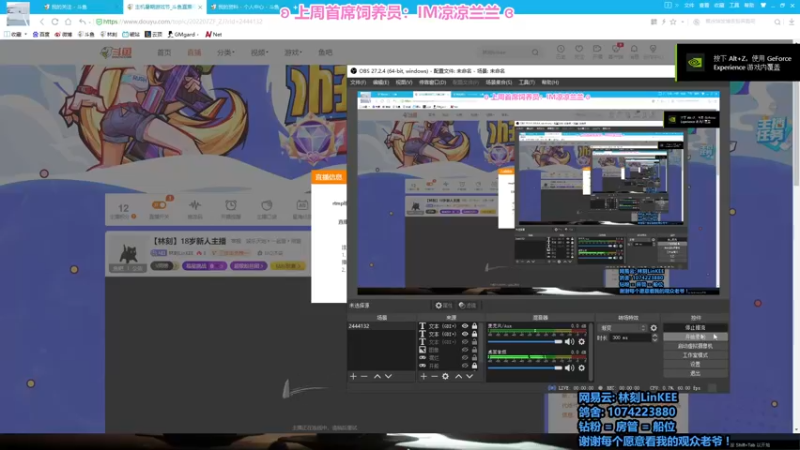Image resolution: width=800 pixels, height=450 pixels.
Task: Open the transition type dropdown in OBS
Action: 623,328
